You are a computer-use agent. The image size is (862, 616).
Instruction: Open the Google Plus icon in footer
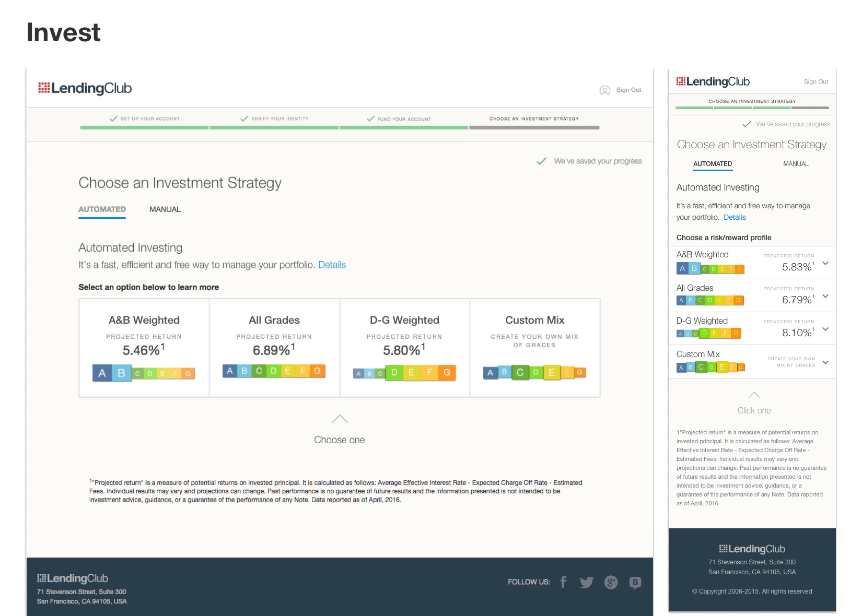click(611, 582)
